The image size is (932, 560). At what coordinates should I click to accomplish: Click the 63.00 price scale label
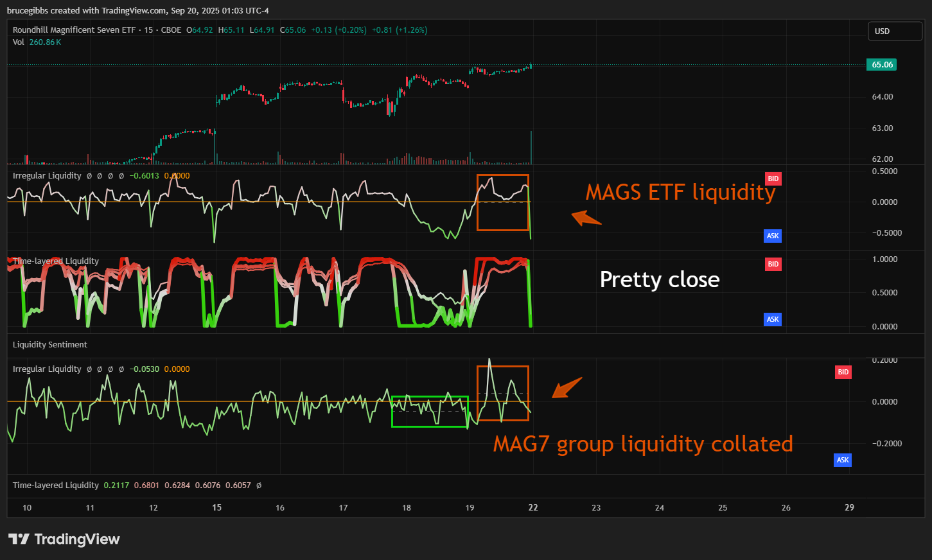pos(883,128)
